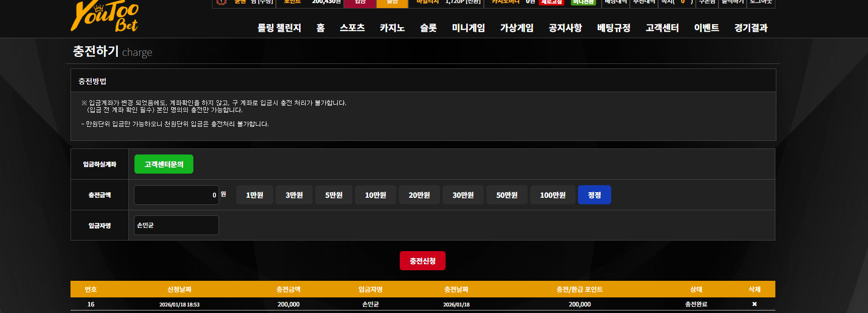This screenshot has height=313, width=868.
Task: Choose the 100만원 quick amount
Action: pos(553,195)
